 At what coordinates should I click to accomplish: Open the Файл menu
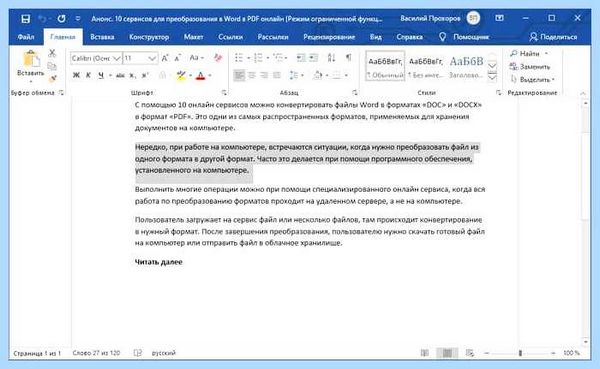[x=26, y=37]
